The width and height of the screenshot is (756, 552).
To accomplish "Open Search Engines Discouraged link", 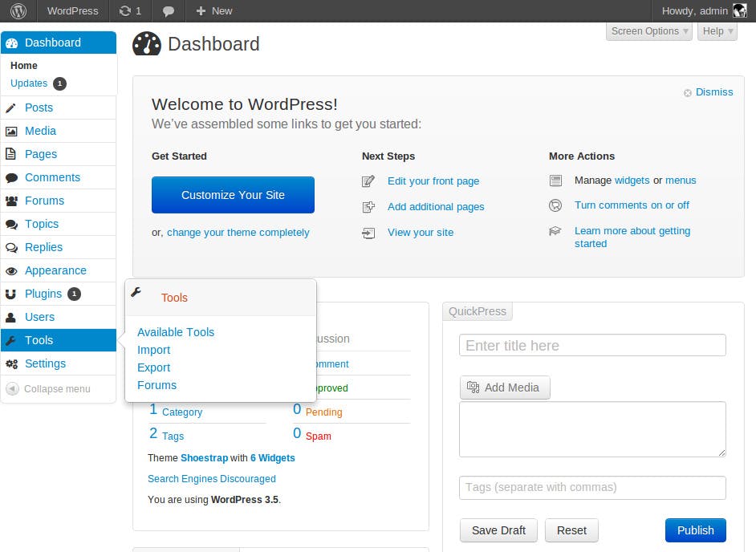I will [x=212, y=479].
